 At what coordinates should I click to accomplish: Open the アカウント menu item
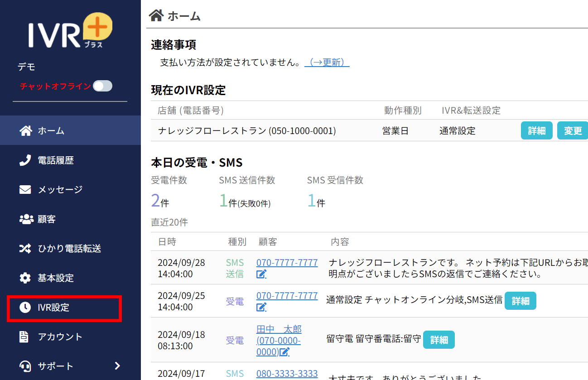70,337
